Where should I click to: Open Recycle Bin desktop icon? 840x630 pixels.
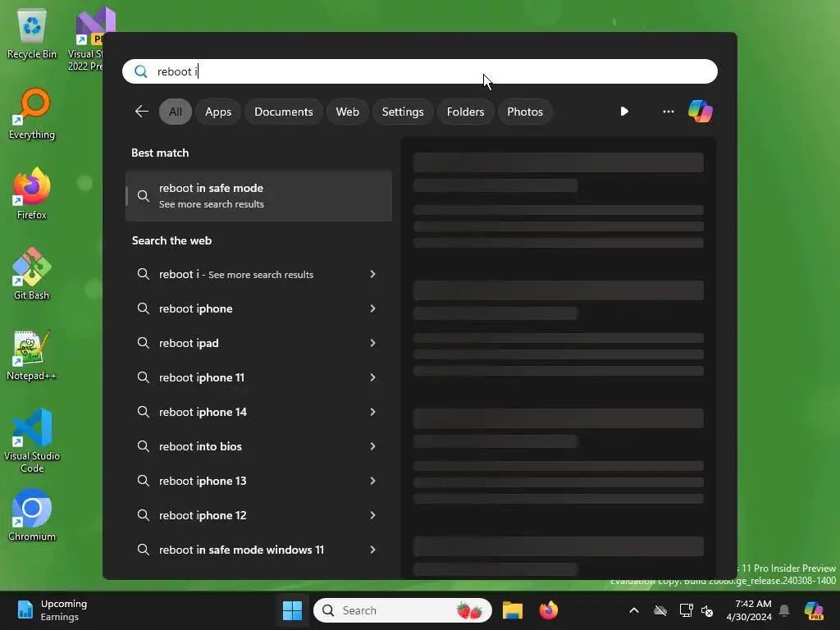pos(32,34)
